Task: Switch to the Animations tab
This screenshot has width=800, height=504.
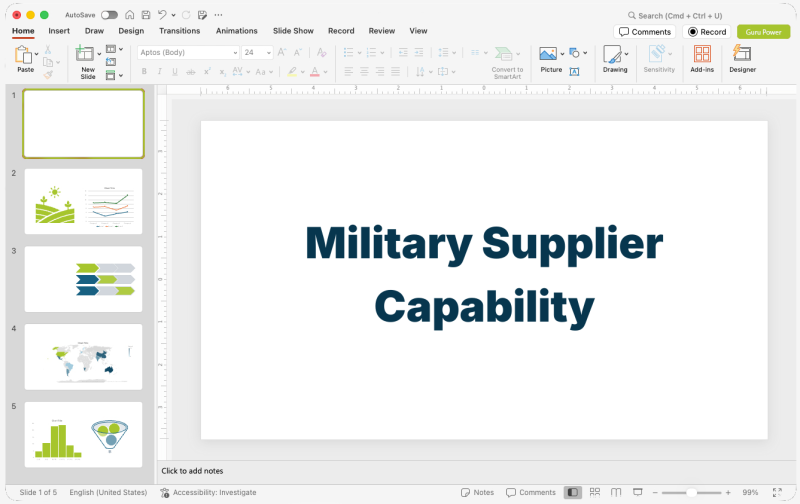Action: [237, 31]
